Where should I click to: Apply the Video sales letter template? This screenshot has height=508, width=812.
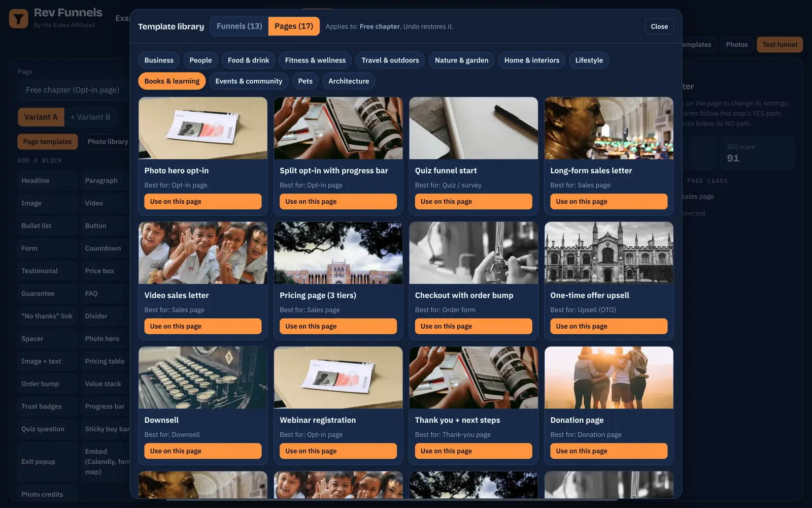point(203,326)
